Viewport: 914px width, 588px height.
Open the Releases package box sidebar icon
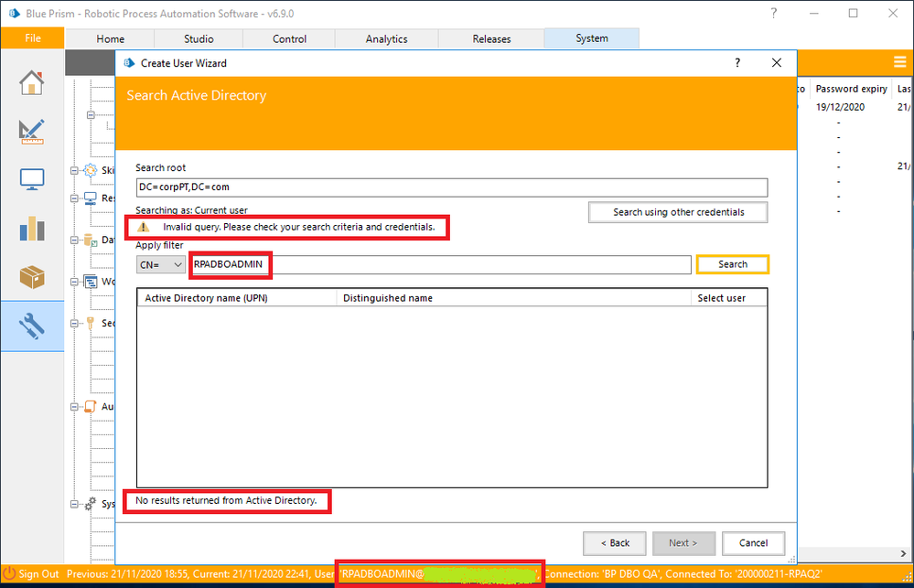tap(31, 277)
